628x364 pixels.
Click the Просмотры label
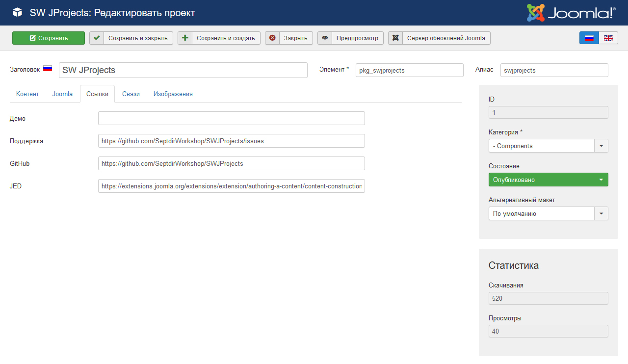coord(505,318)
